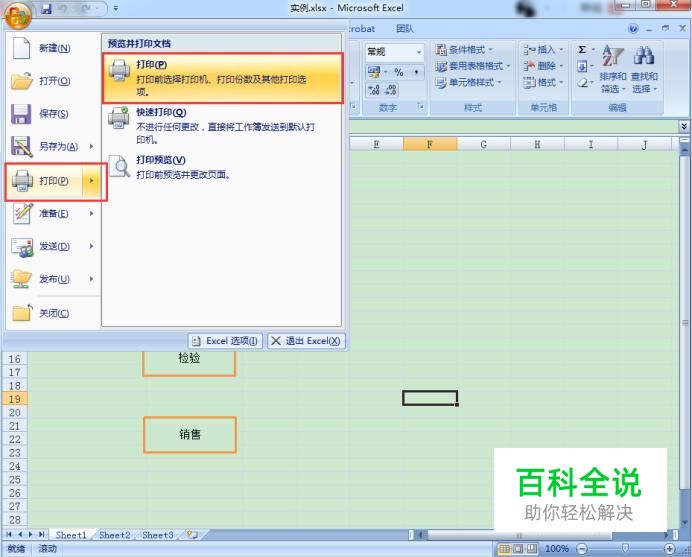692x557 pixels.
Task: Expand the 发布(U) submenu arrow
Action: 92,278
